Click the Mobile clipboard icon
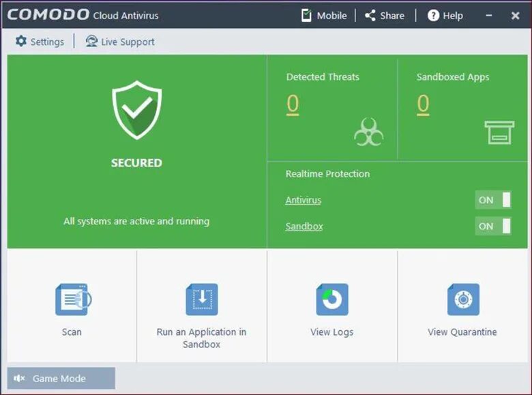This screenshot has height=395, width=532. click(x=306, y=15)
